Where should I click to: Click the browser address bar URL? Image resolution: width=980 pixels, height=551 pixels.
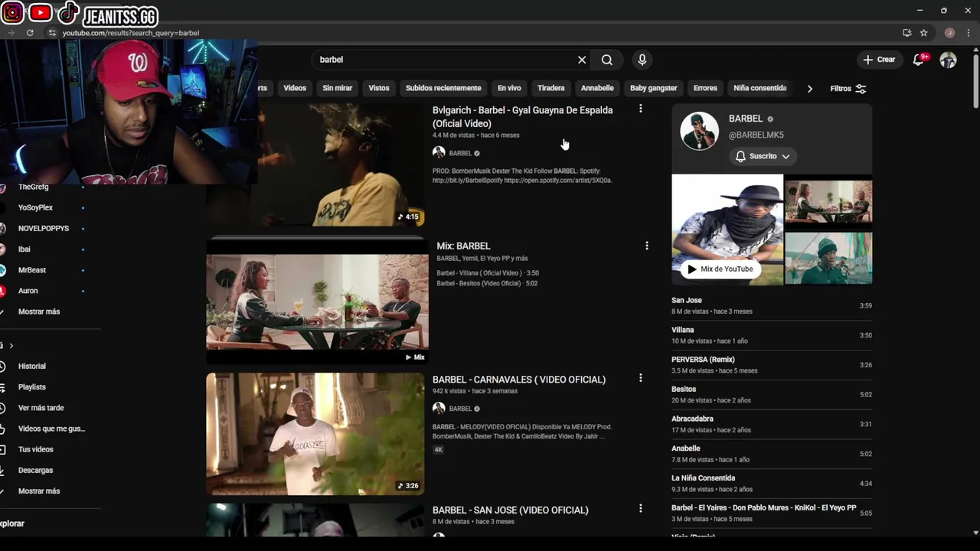(x=131, y=33)
